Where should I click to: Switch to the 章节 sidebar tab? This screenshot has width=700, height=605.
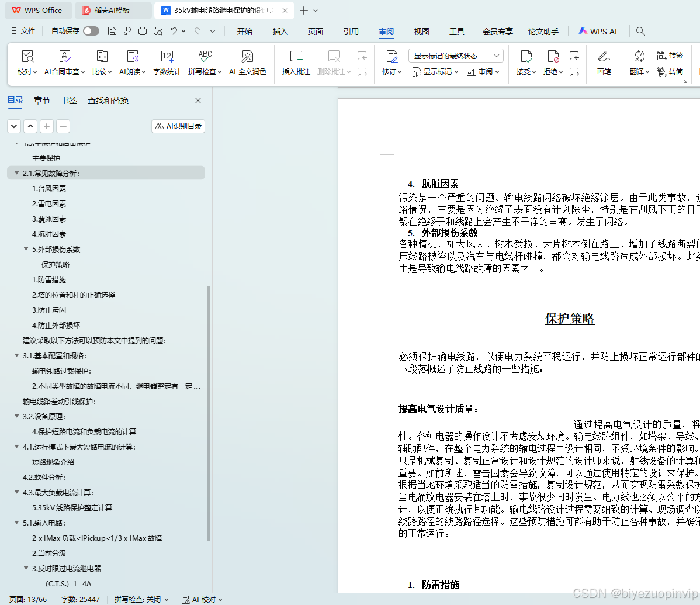pyautogui.click(x=42, y=101)
